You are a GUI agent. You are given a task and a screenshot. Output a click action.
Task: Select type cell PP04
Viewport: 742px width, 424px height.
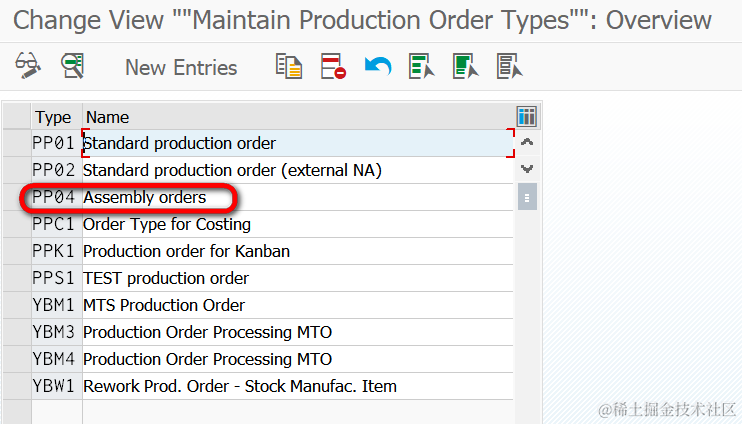(57, 197)
